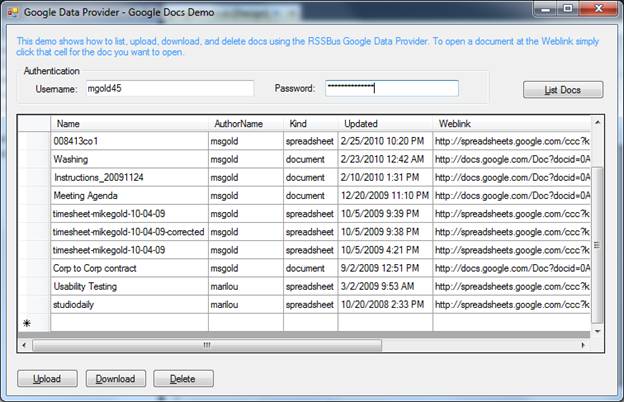
Task: Select the Corp to Corp contract cell
Action: 129,268
